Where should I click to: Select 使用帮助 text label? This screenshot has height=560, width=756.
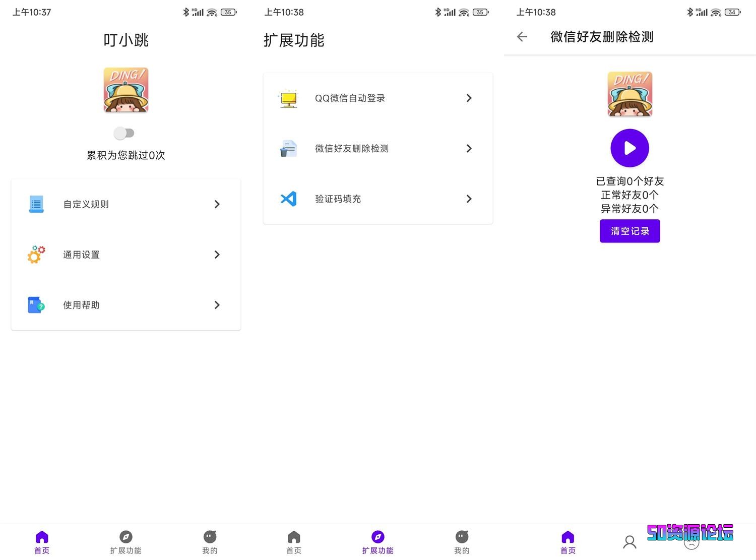[81, 305]
